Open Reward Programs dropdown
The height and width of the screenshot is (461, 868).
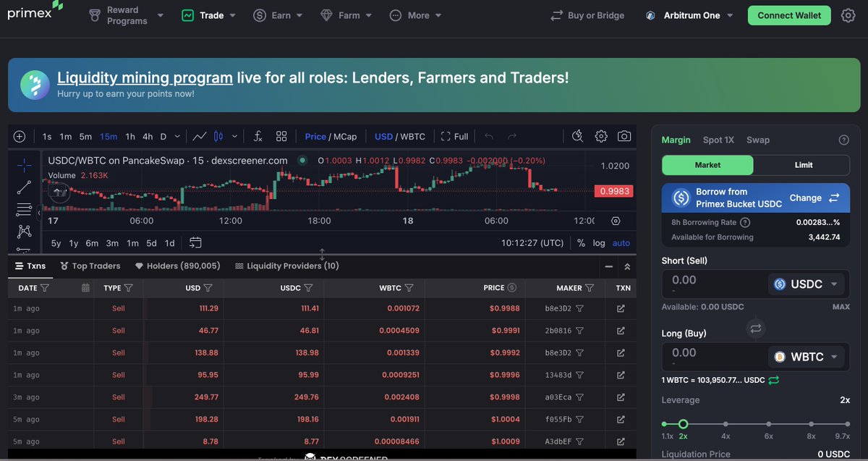126,15
